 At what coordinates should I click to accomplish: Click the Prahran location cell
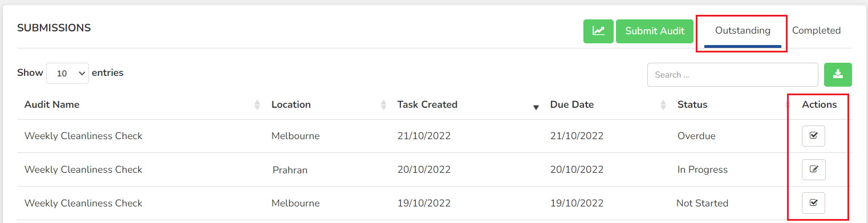click(290, 169)
